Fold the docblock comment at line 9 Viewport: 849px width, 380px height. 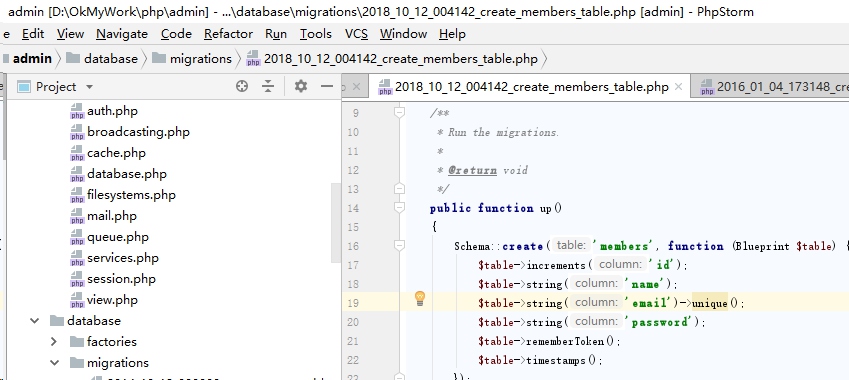(x=400, y=113)
